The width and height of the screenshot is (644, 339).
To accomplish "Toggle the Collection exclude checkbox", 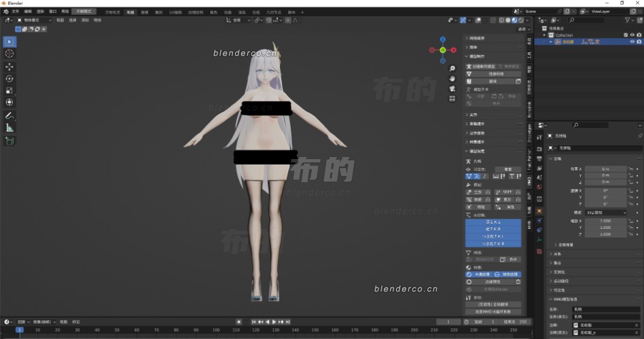I will pos(626,35).
